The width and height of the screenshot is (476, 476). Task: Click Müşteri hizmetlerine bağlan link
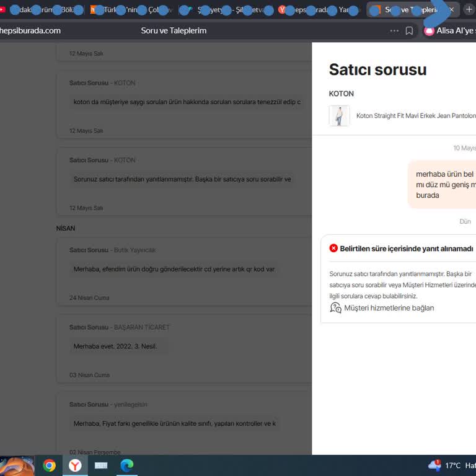tap(389, 308)
